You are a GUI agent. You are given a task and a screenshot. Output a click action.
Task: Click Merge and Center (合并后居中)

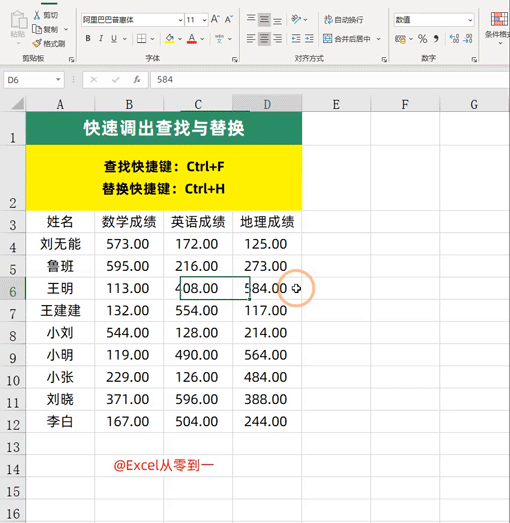(347, 39)
